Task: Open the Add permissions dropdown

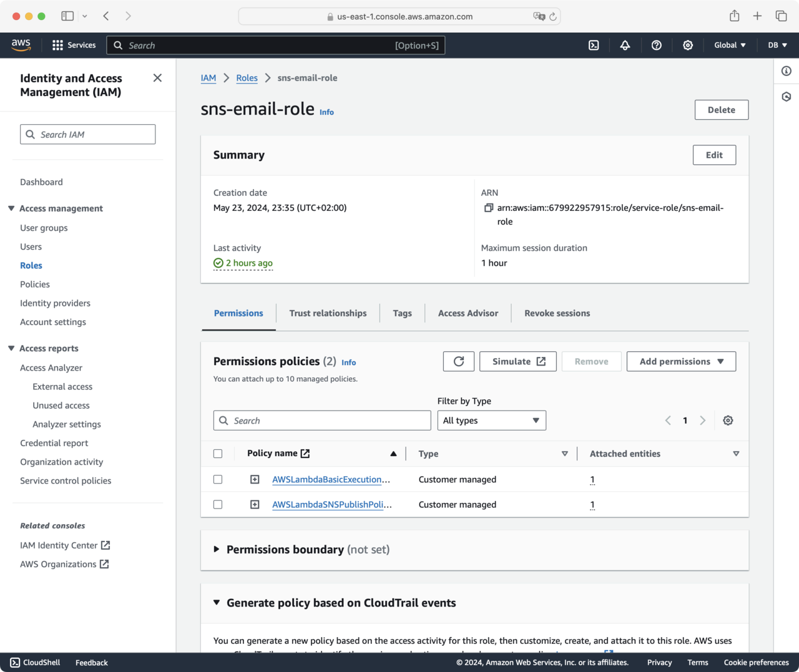Action: pyautogui.click(x=681, y=361)
